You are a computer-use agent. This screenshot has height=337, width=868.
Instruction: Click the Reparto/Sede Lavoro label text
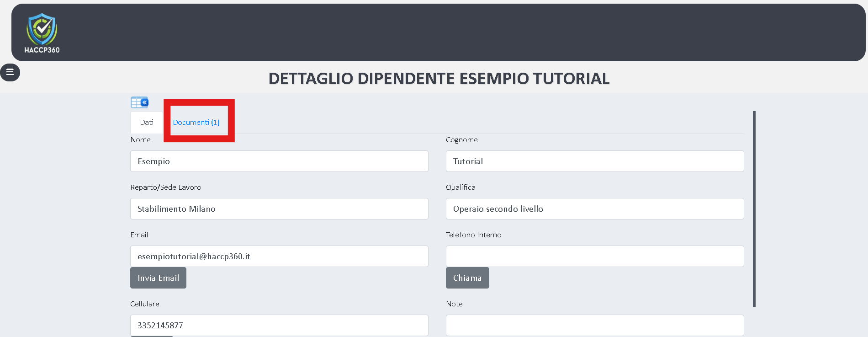(165, 187)
